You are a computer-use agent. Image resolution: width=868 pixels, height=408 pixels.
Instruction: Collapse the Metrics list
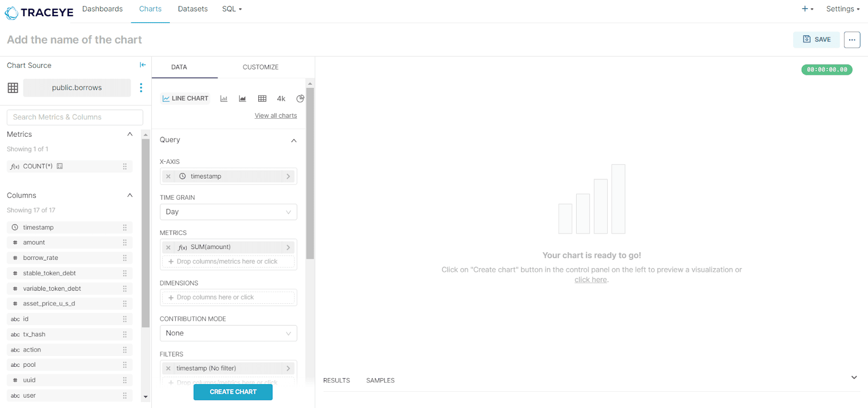[x=130, y=134]
